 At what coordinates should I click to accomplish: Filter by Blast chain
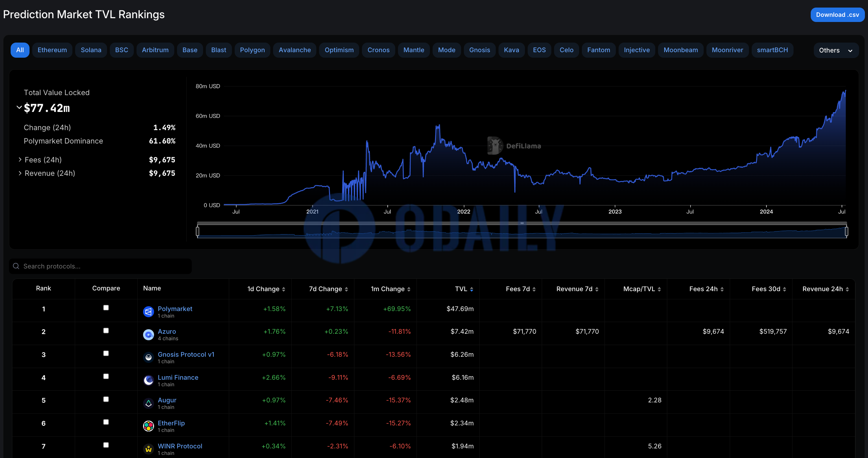click(219, 50)
